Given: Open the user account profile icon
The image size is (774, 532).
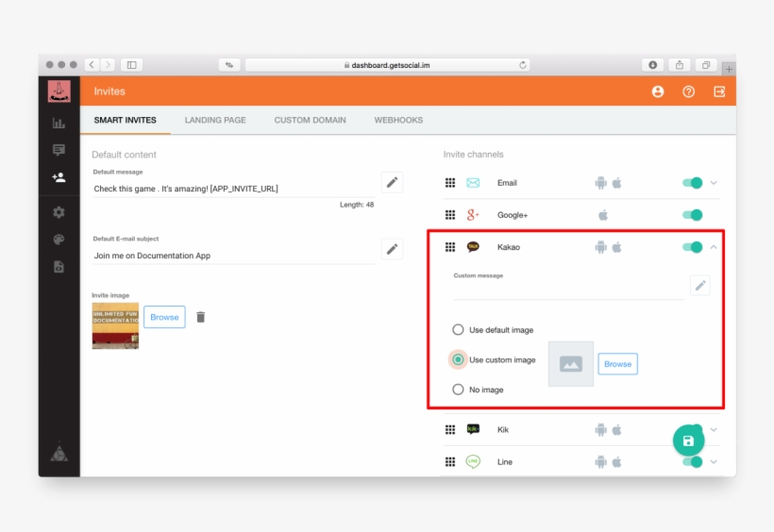Looking at the screenshot, I should coord(658,91).
